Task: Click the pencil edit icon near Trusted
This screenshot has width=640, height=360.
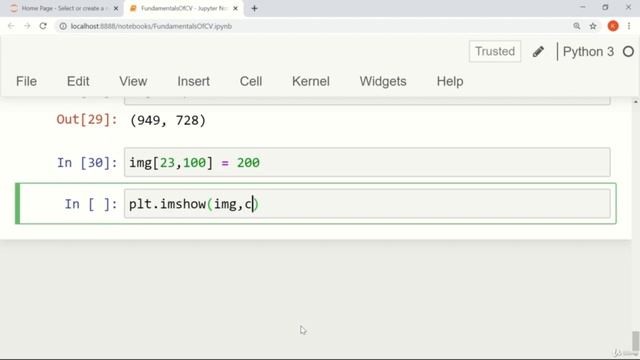Action: [538, 51]
